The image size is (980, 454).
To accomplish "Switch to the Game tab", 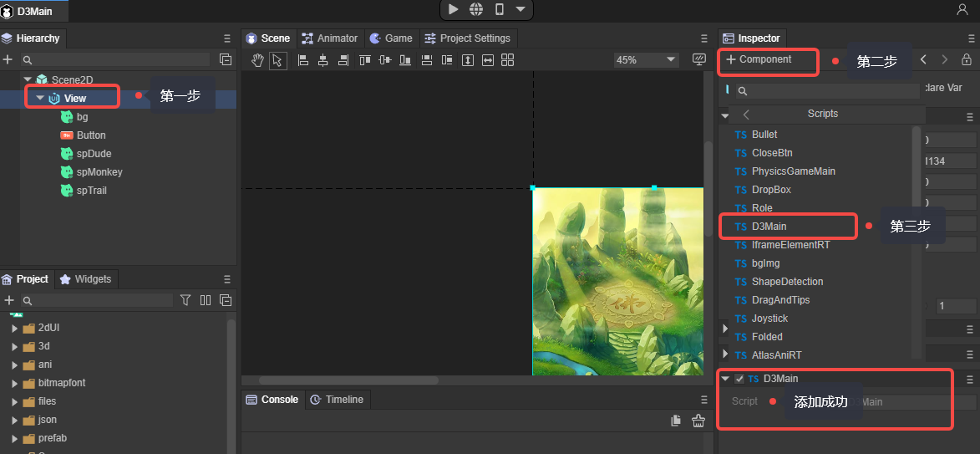I will (391, 38).
